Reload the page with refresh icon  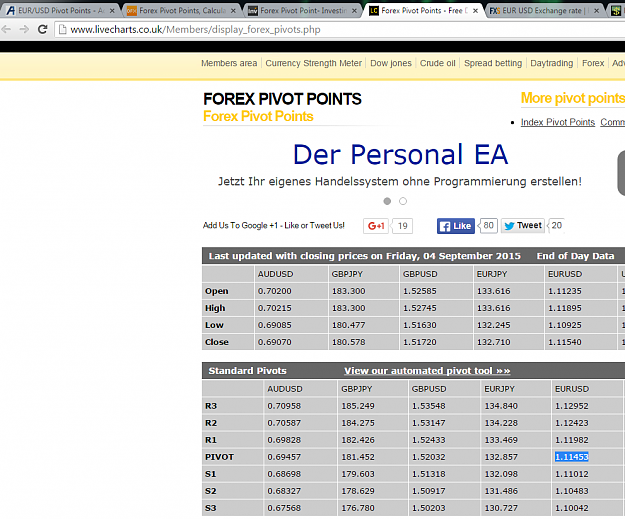[43, 29]
